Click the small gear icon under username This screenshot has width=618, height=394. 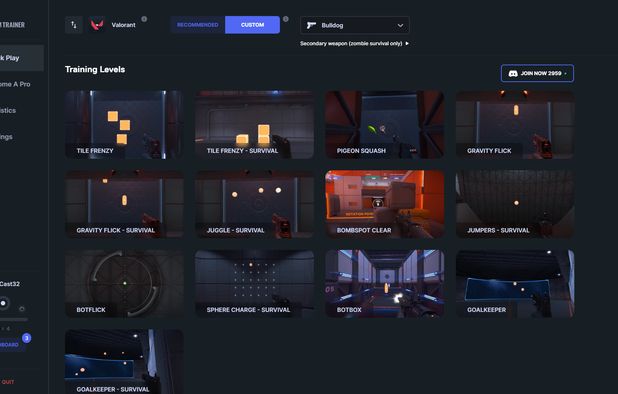click(x=22, y=309)
